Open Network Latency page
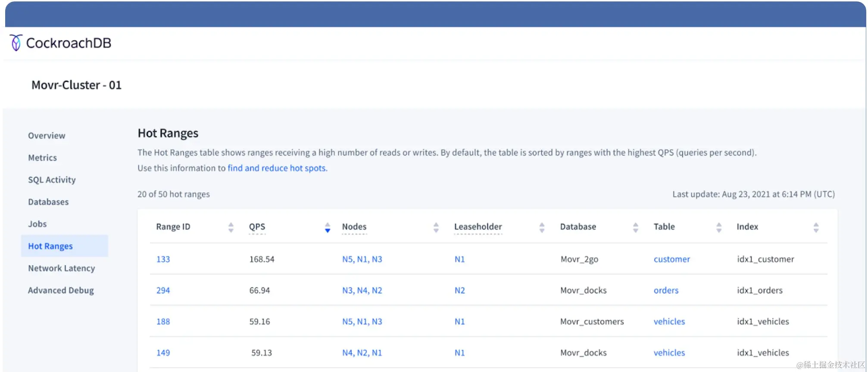 point(62,268)
